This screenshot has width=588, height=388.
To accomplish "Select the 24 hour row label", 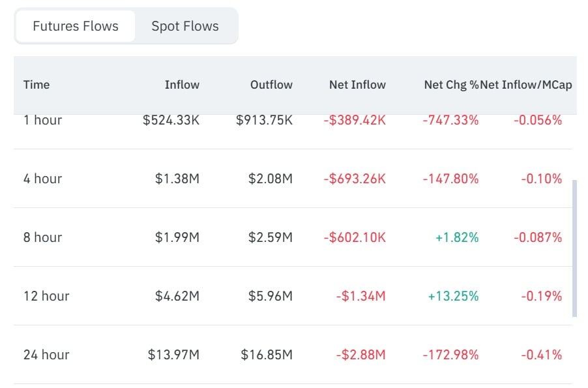I will click(46, 355).
